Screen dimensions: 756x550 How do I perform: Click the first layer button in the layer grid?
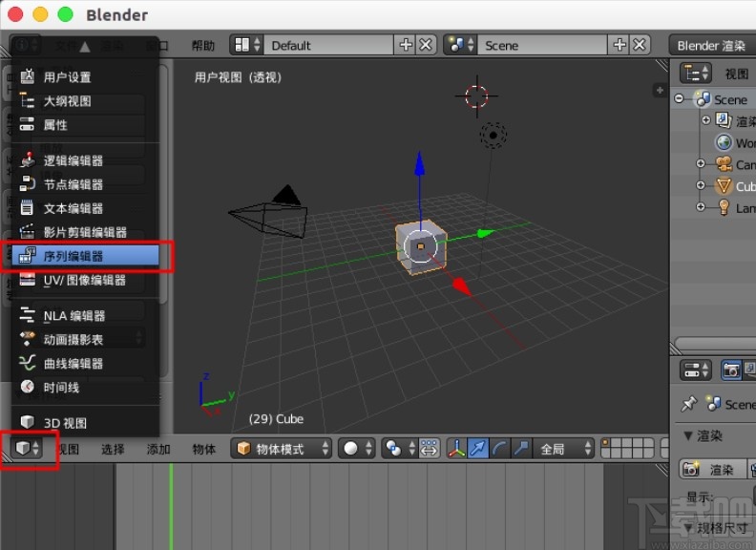[x=605, y=443]
